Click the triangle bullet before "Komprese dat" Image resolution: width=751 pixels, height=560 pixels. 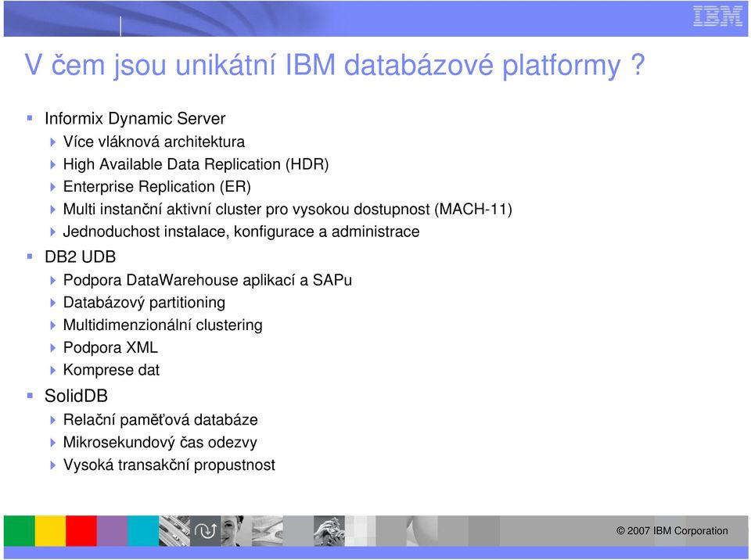pos(53,371)
